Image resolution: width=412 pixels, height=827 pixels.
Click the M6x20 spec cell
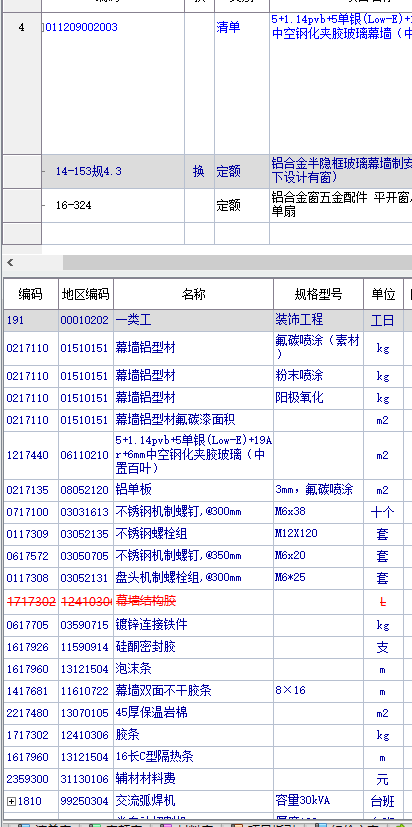pos(318,556)
